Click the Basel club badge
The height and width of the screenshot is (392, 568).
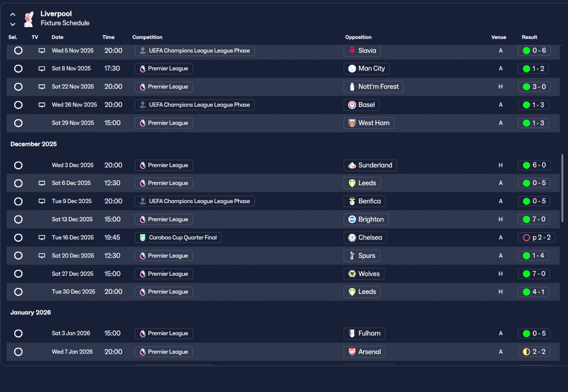pos(352,105)
